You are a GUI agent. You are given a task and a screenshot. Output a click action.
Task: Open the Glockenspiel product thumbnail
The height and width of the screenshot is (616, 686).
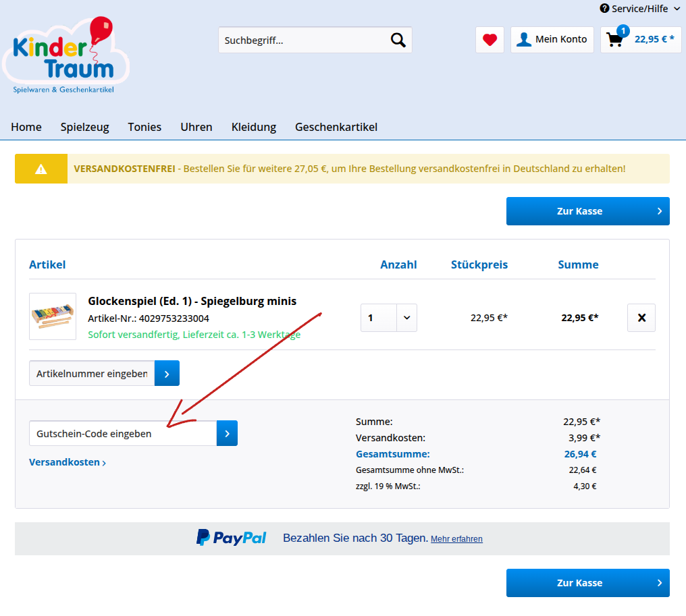53,316
